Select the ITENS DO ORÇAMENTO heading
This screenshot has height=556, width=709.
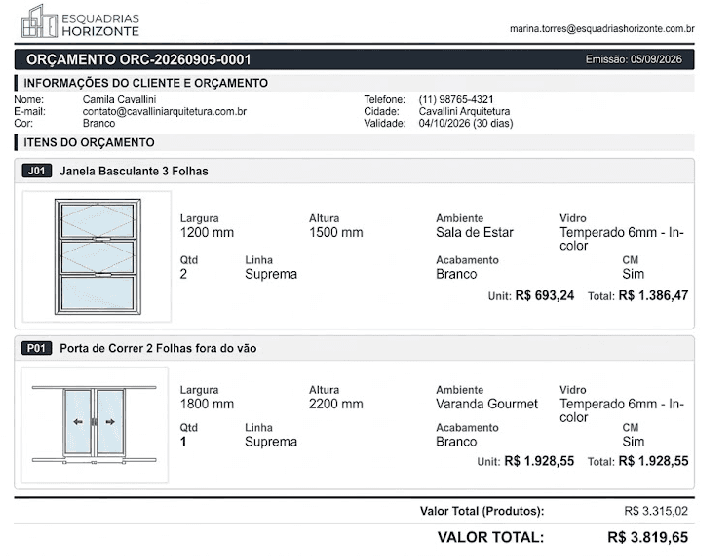[89, 142]
